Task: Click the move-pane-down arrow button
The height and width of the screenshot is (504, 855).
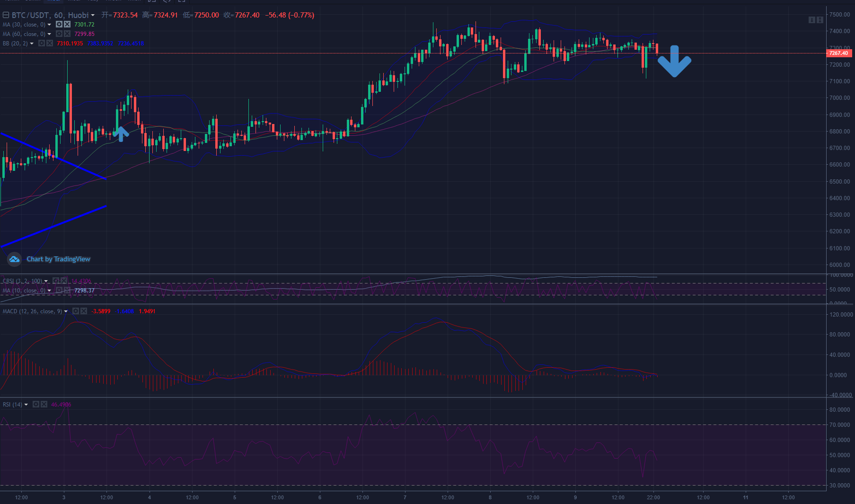Action: [811, 20]
